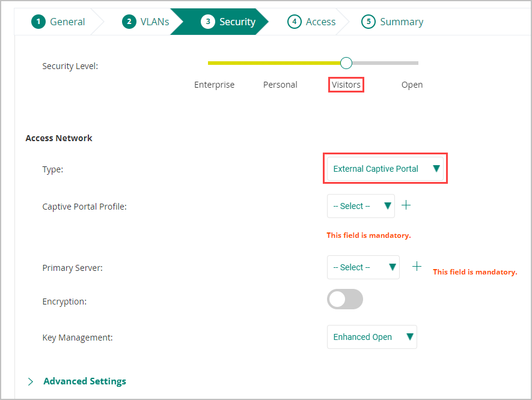Click mandatory field error under Captive Portal Profile
Viewport: 532px width, 400px height.
[x=369, y=235]
